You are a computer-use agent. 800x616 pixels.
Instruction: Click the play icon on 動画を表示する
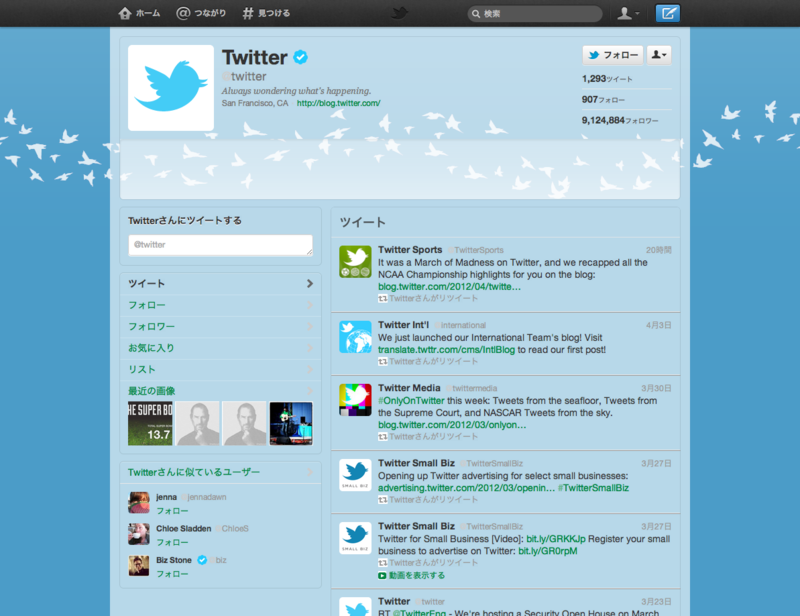tap(381, 576)
